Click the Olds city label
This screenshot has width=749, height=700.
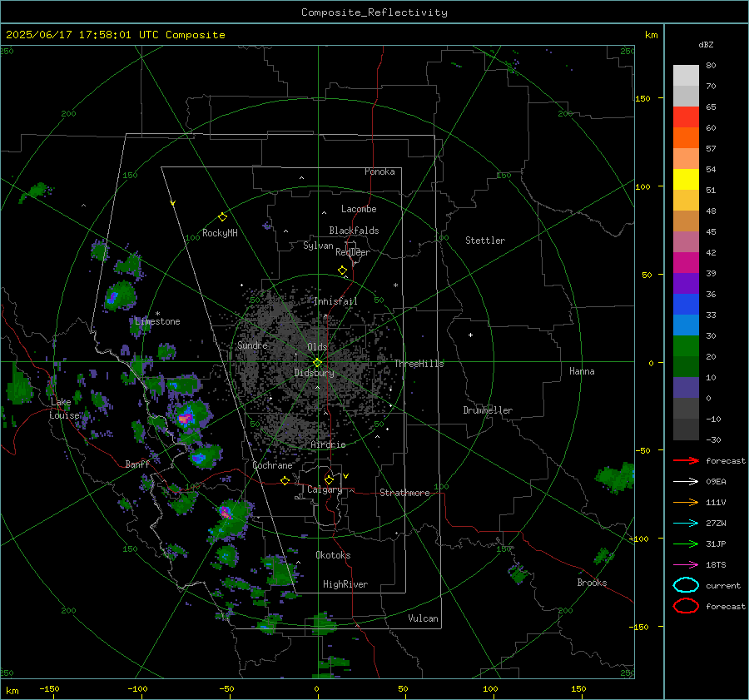point(317,347)
